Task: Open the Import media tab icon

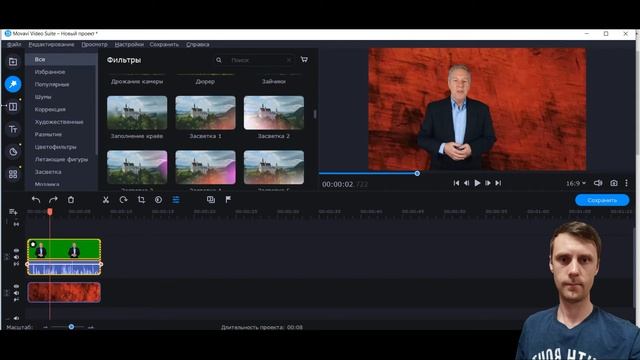Action: point(13,62)
